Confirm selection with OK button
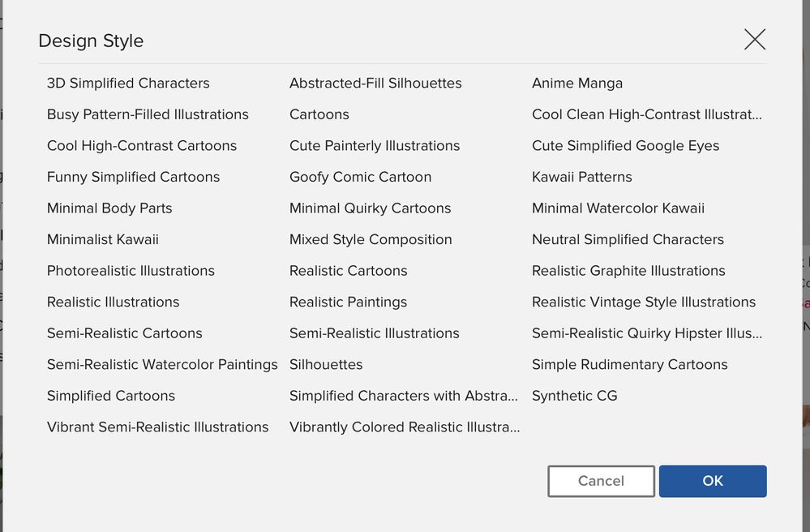 pyautogui.click(x=713, y=481)
